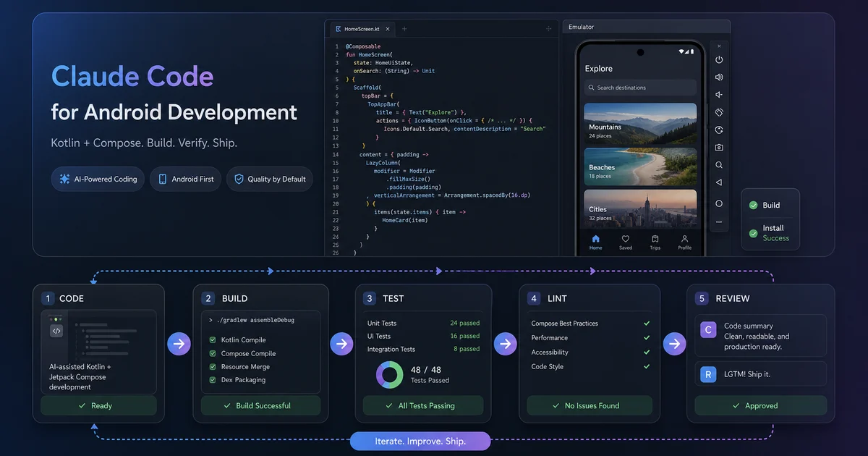Toggle the Compose Compile checkbox
The width and height of the screenshot is (868, 456).
coord(213,353)
